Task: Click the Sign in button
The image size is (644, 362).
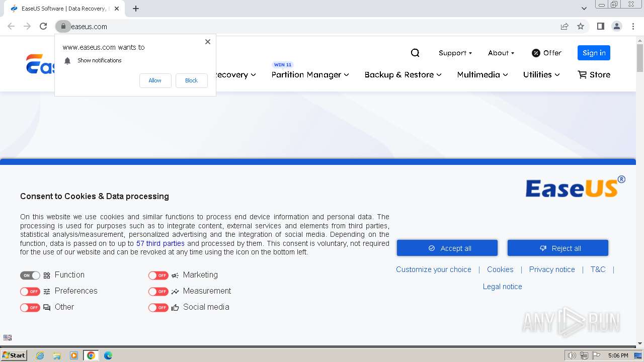Action: click(594, 53)
